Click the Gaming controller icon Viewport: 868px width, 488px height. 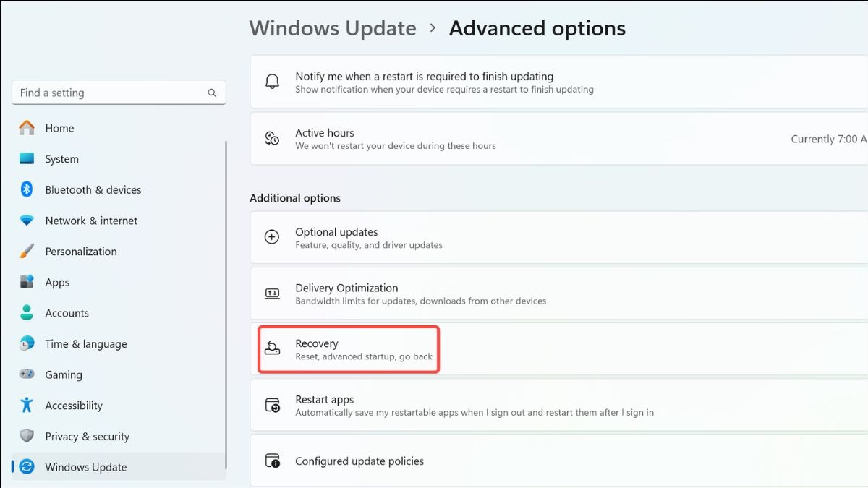click(27, 374)
